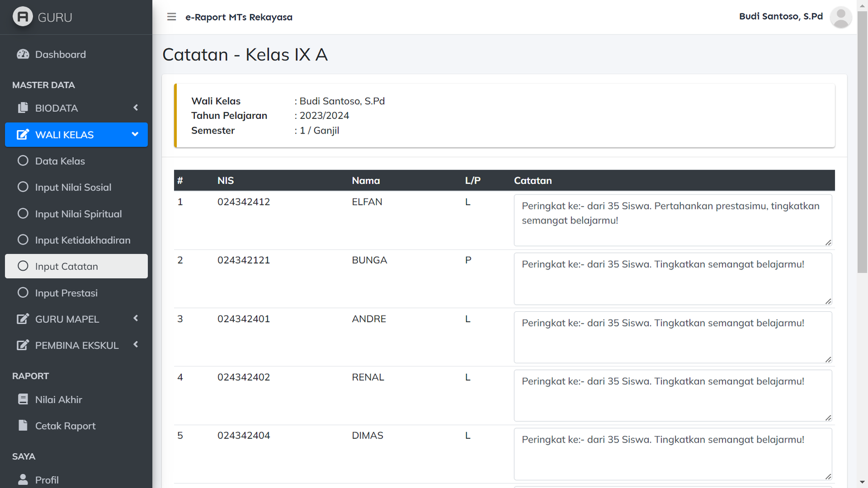Viewport: 868px width, 488px height.
Task: Open Dashboard via its gauge icon
Action: point(23,54)
